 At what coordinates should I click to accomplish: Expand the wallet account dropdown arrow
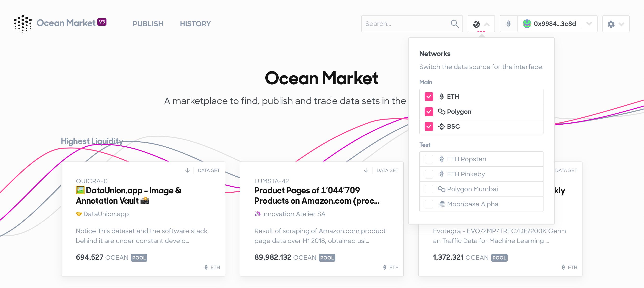point(589,24)
